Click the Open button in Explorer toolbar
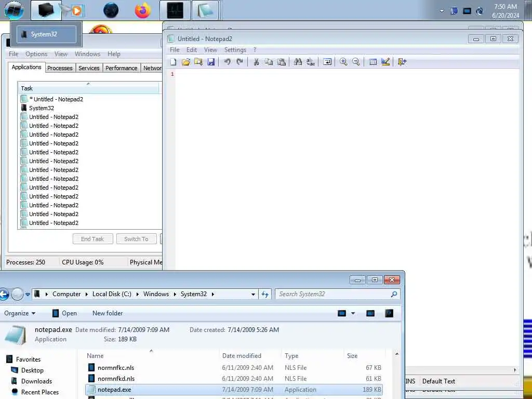The width and height of the screenshot is (532, 399). [x=64, y=313]
